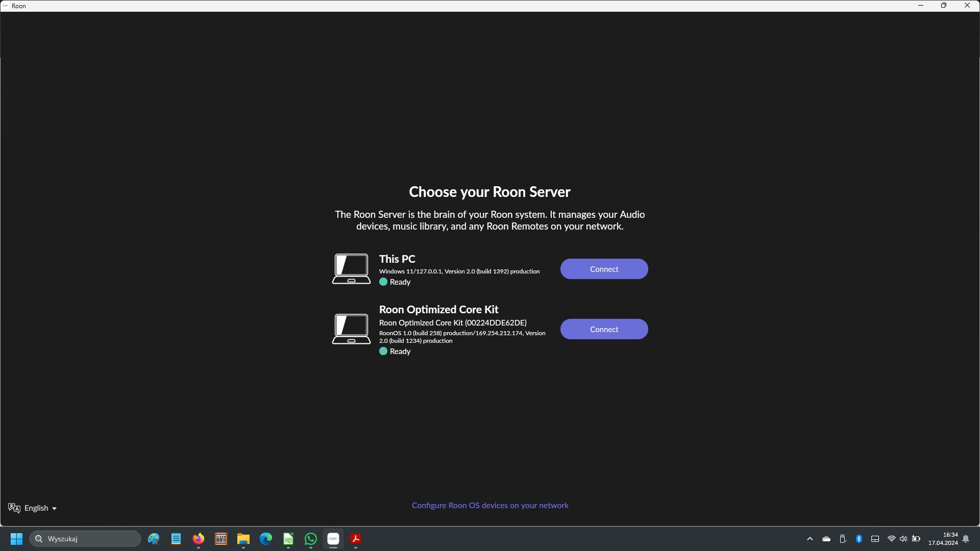The height and width of the screenshot is (551, 980).
Task: Click the This PC laptop icon
Action: [x=351, y=269]
